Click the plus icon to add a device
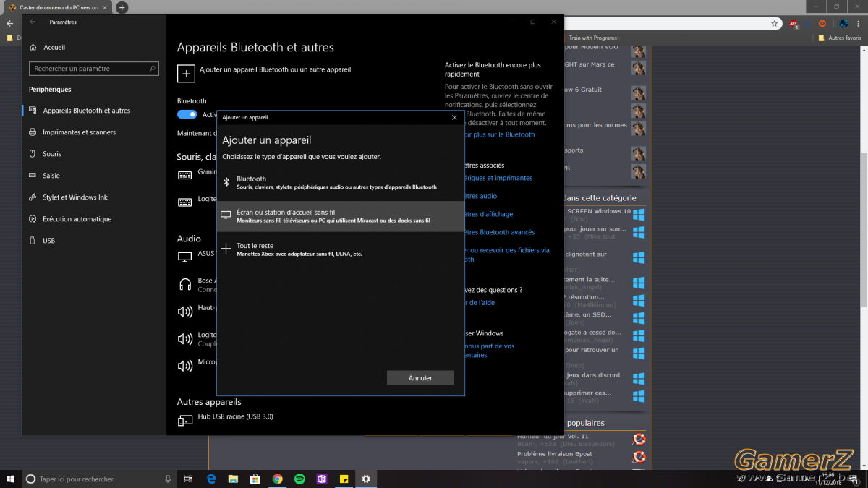 point(185,72)
